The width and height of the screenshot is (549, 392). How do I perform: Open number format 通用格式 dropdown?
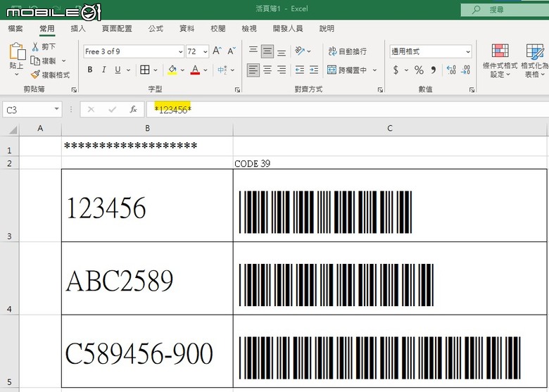coord(469,52)
